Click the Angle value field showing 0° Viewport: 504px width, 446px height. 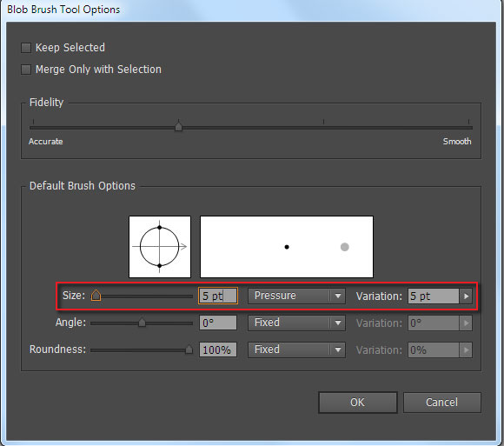tap(218, 323)
